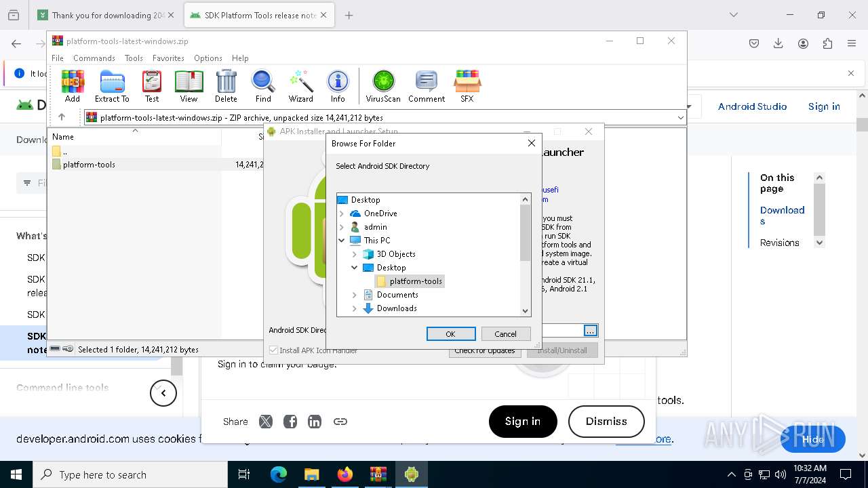The width and height of the screenshot is (868, 488).
Task: Open Microsoft Edge from the taskbar
Action: click(x=279, y=474)
